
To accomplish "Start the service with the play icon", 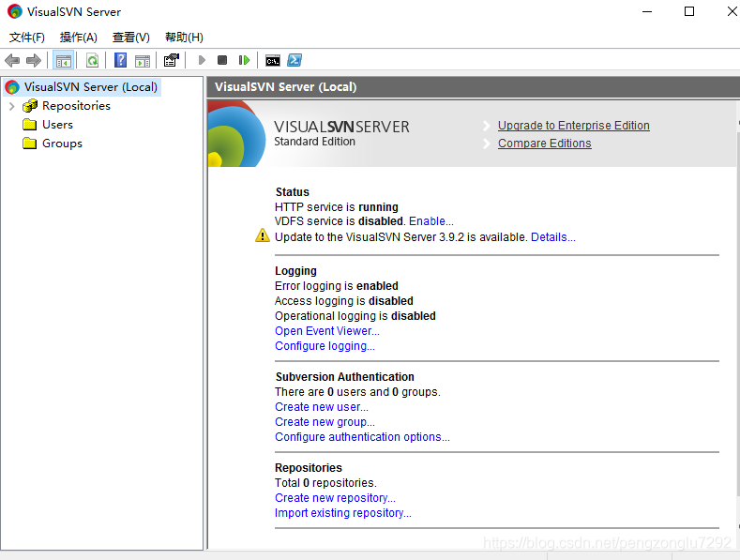I will point(202,60).
